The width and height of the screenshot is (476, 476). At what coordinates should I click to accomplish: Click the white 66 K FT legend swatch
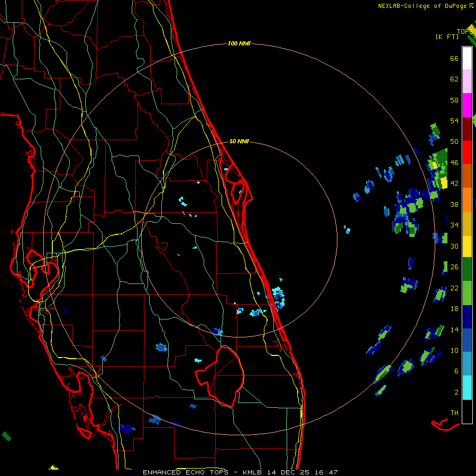tap(467, 58)
